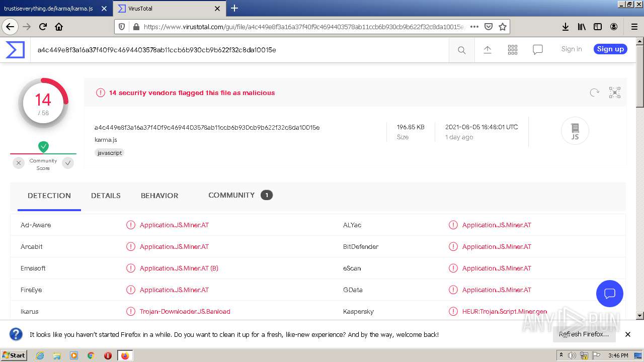
Task: Open the apps grid icon
Action: [x=513, y=49]
